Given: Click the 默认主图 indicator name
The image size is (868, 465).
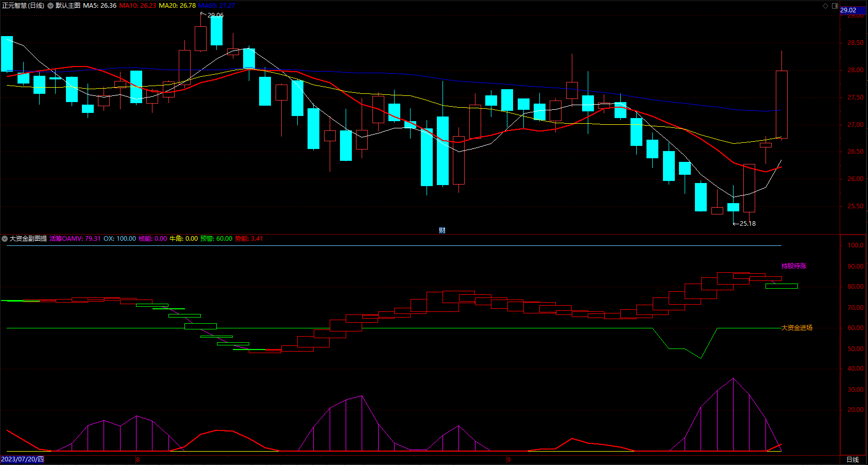Looking at the screenshot, I should [68, 6].
